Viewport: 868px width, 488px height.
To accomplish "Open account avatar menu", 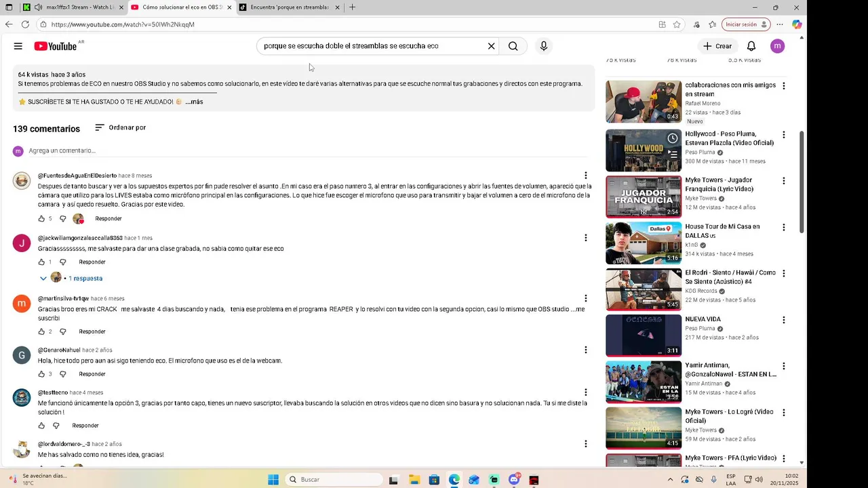I will click(x=777, y=46).
